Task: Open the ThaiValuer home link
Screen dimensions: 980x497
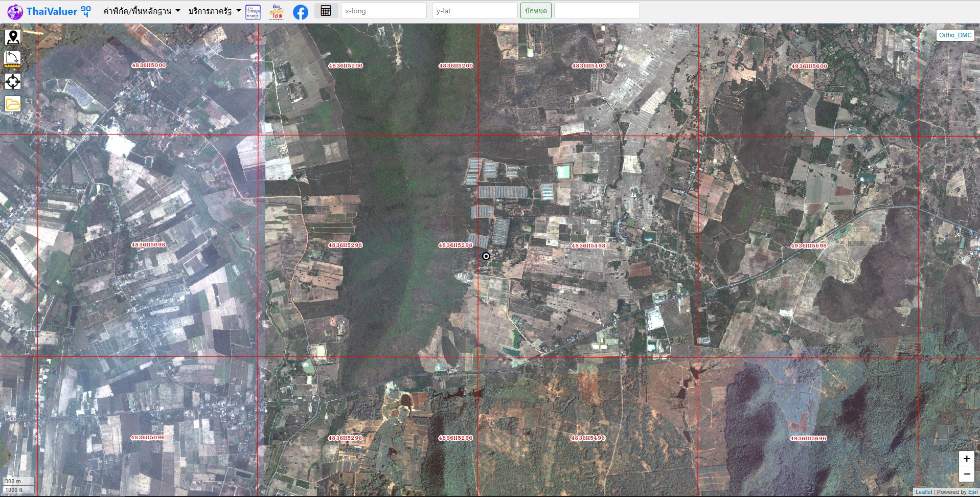Action: point(59,11)
